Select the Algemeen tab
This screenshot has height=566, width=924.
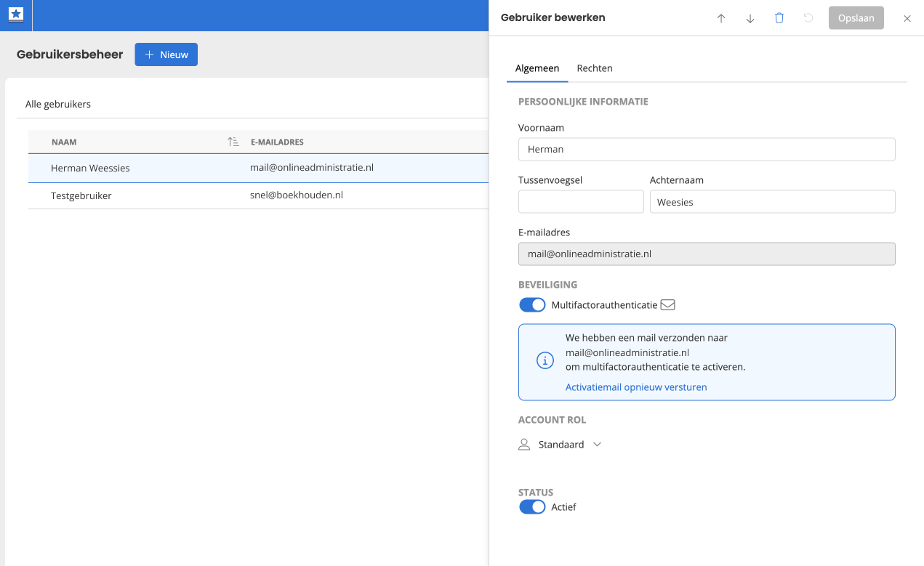[x=537, y=68]
